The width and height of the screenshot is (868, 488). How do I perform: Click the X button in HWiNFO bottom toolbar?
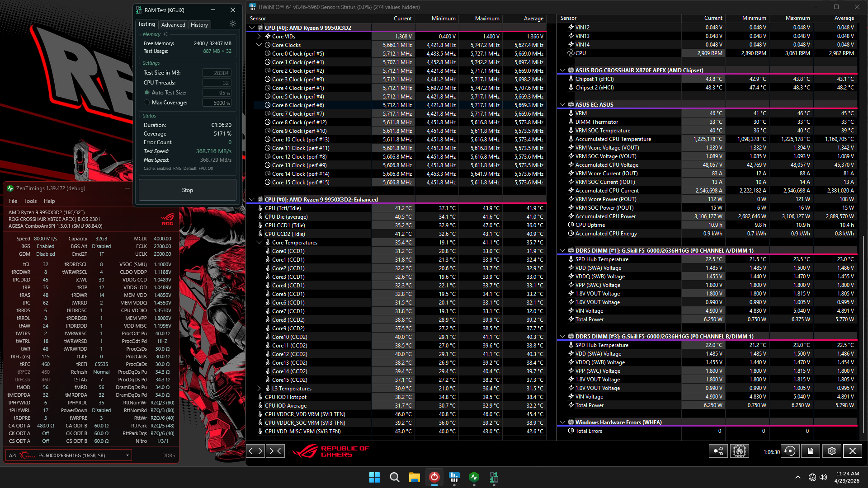coord(853,451)
